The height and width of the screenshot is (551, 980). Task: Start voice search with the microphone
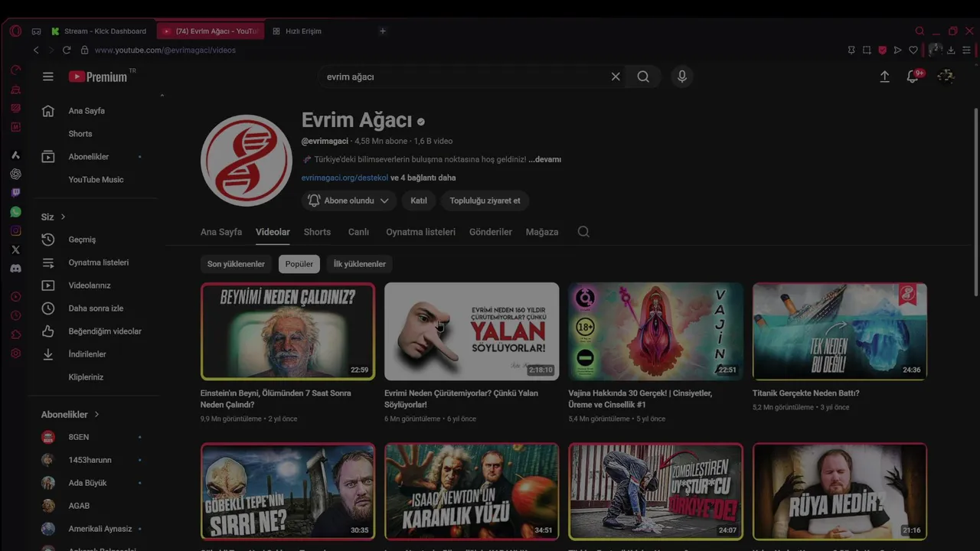tap(681, 77)
